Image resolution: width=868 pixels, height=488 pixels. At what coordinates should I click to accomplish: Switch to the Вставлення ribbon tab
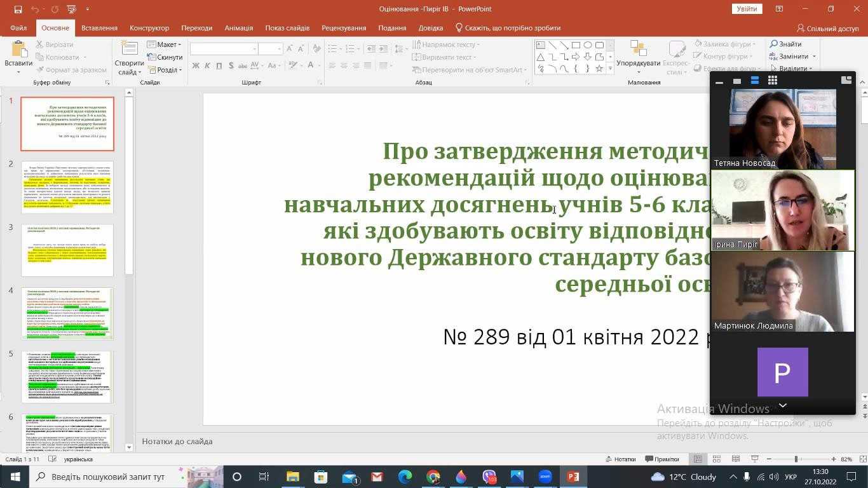(x=99, y=28)
